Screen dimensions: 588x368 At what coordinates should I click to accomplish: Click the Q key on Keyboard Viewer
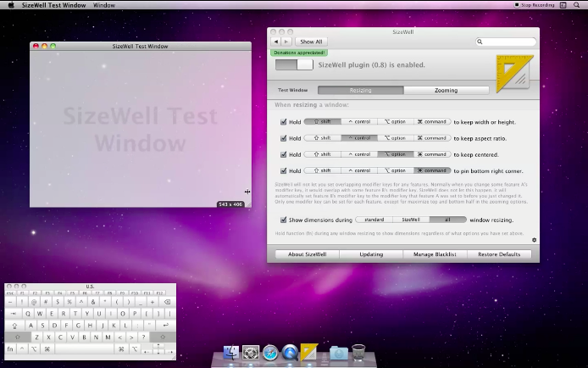[x=28, y=314]
